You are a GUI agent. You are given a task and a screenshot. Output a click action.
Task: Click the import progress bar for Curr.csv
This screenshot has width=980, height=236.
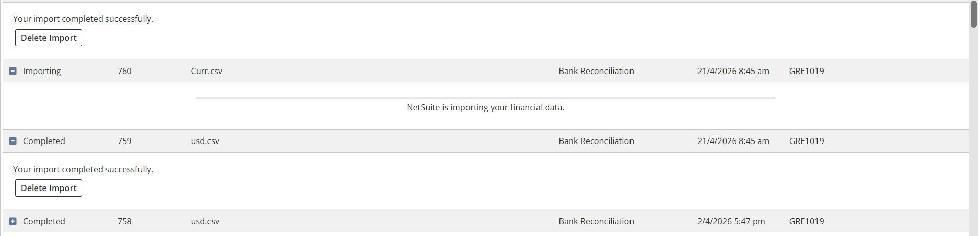tap(485, 98)
